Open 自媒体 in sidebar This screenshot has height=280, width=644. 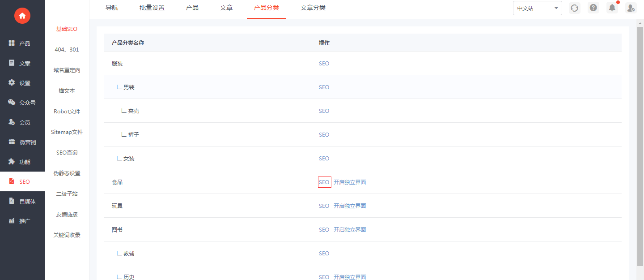pos(22,201)
